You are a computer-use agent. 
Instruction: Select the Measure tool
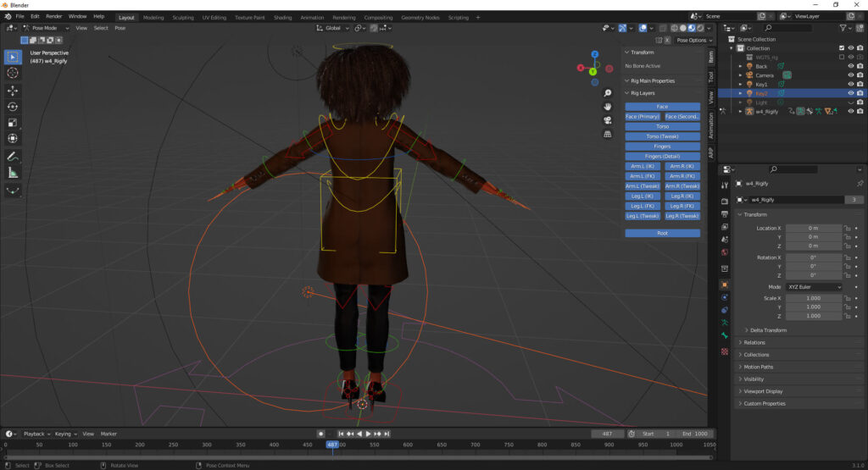click(x=13, y=173)
